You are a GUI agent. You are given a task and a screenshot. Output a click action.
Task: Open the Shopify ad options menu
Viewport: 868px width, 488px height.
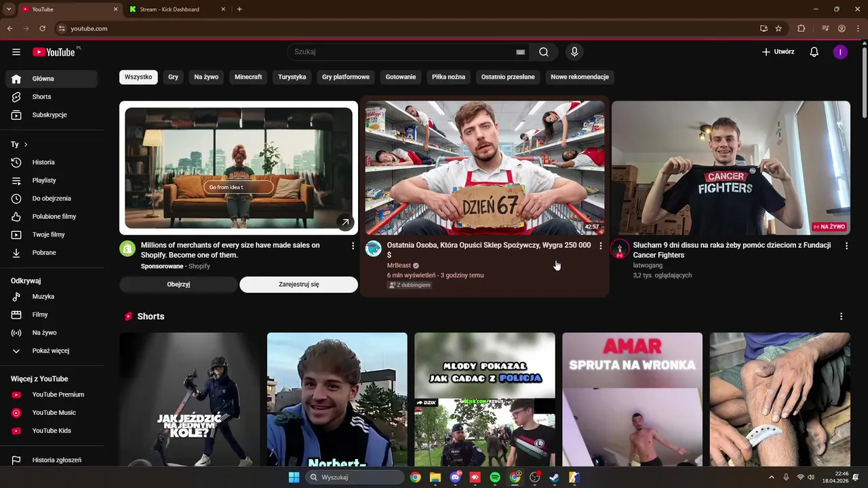point(353,246)
